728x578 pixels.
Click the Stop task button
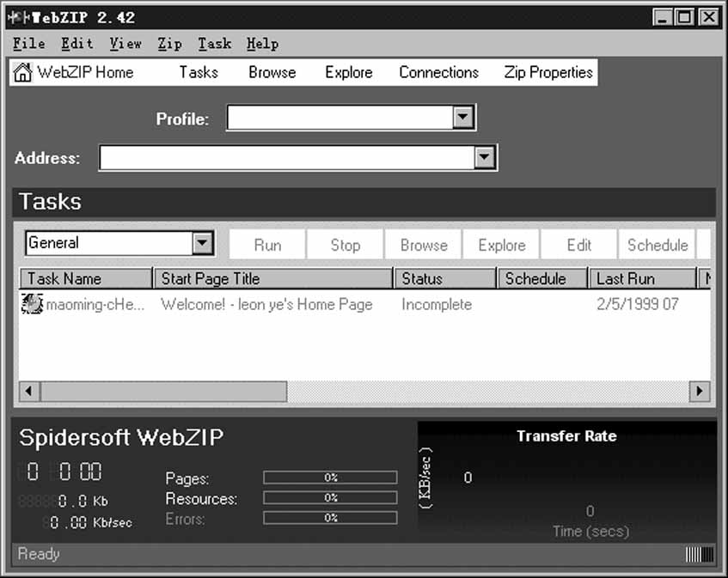coord(346,245)
